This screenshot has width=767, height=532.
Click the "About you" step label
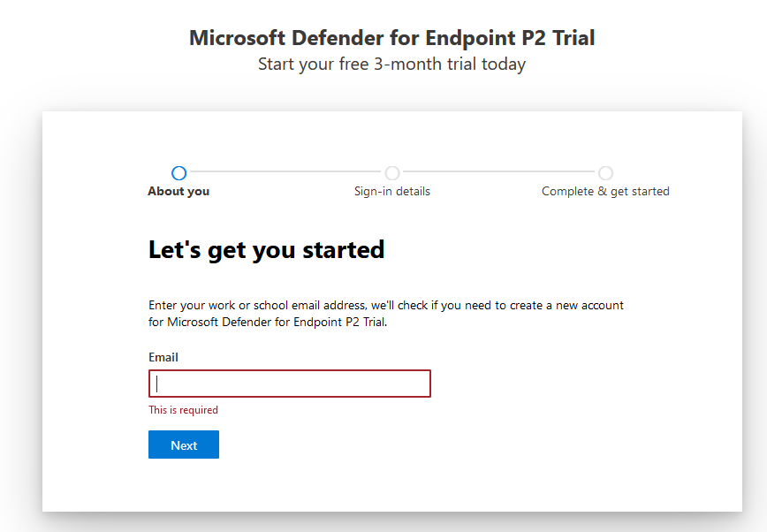click(x=178, y=191)
